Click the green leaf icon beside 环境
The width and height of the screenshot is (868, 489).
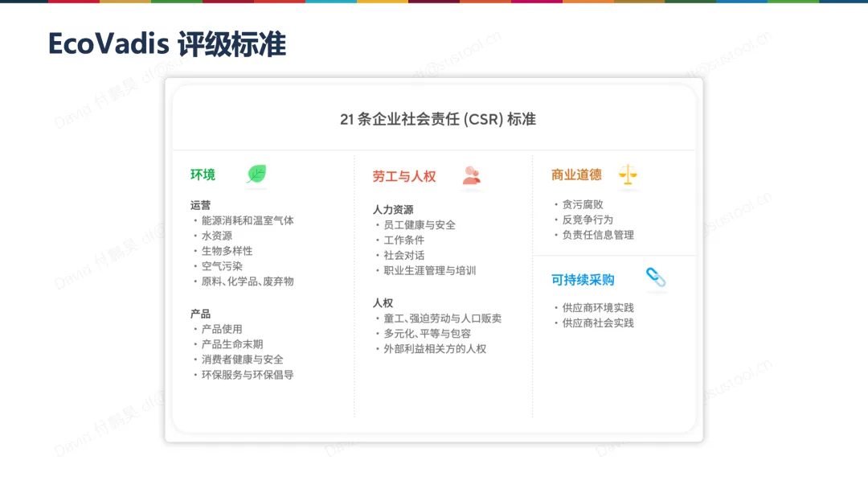click(256, 174)
